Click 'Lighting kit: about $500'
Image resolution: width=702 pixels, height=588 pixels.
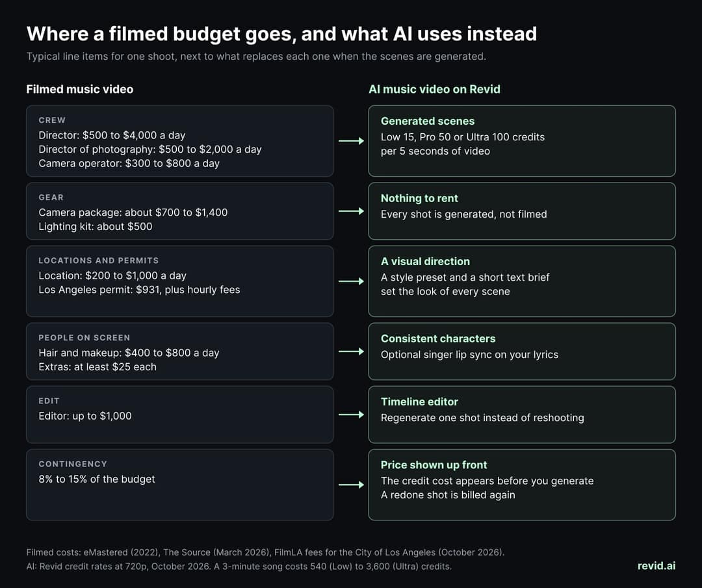(96, 227)
